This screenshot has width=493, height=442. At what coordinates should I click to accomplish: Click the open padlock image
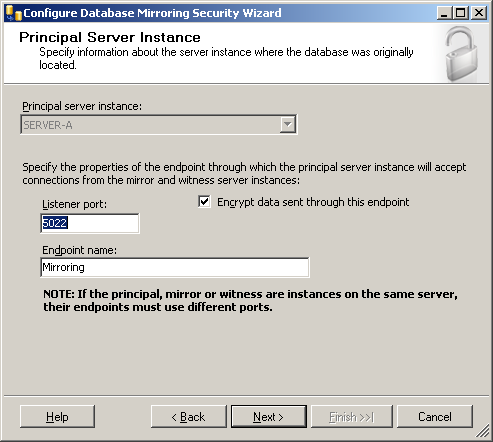462,54
